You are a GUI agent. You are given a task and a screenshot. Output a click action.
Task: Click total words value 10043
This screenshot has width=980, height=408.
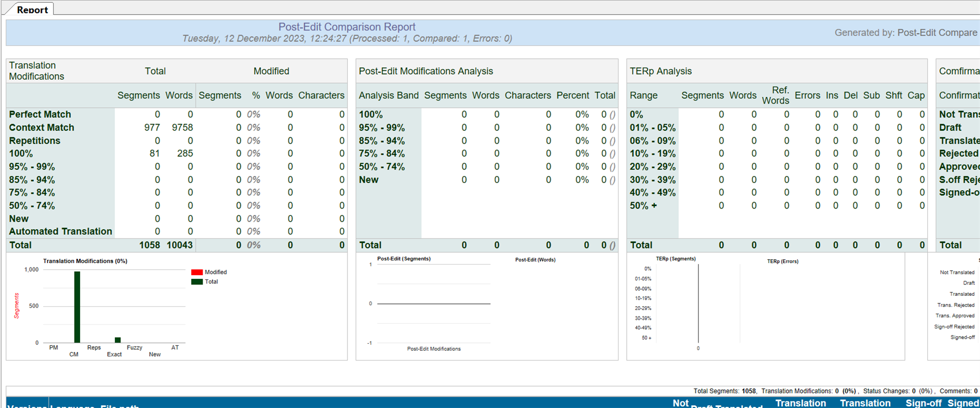tap(180, 245)
